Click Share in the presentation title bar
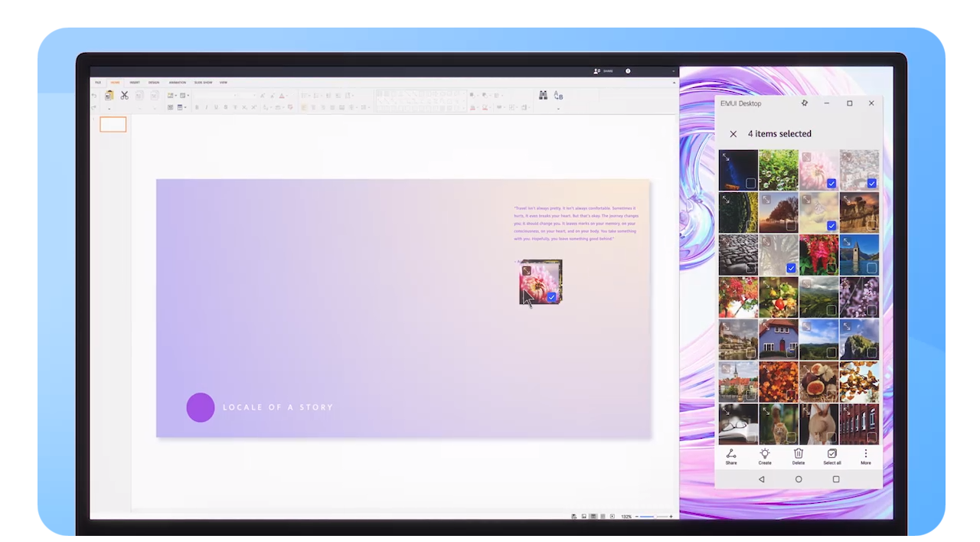 point(603,71)
